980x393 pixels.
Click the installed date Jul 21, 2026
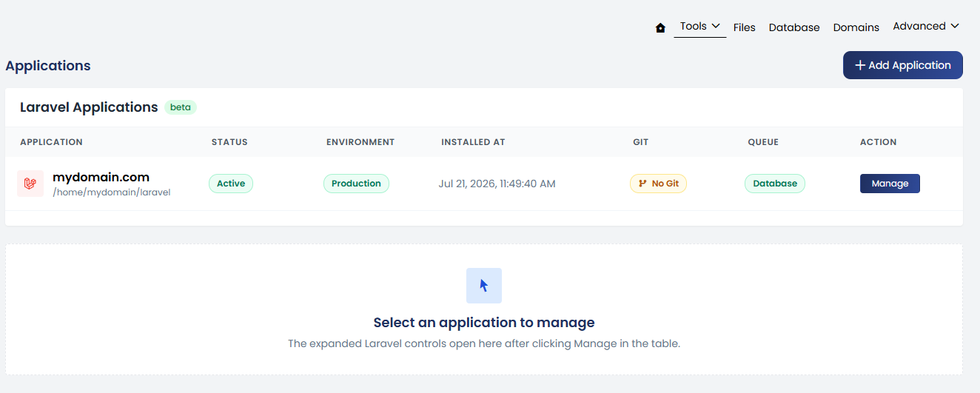[x=497, y=184]
